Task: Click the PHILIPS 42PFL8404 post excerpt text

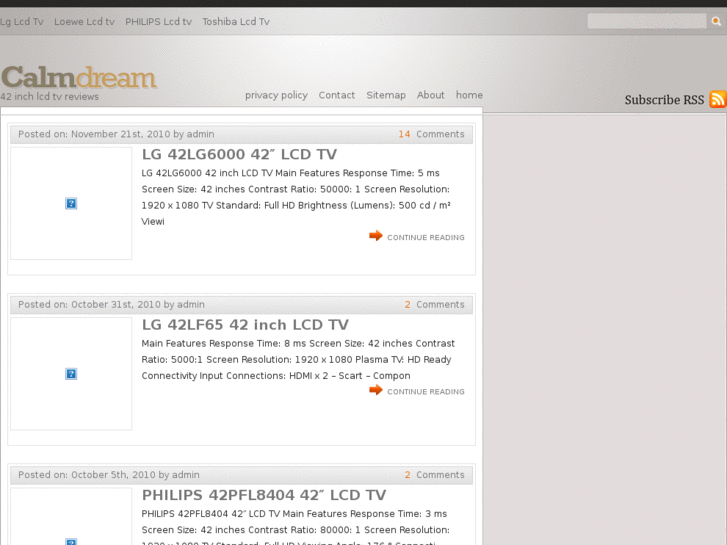Action: coord(295,526)
